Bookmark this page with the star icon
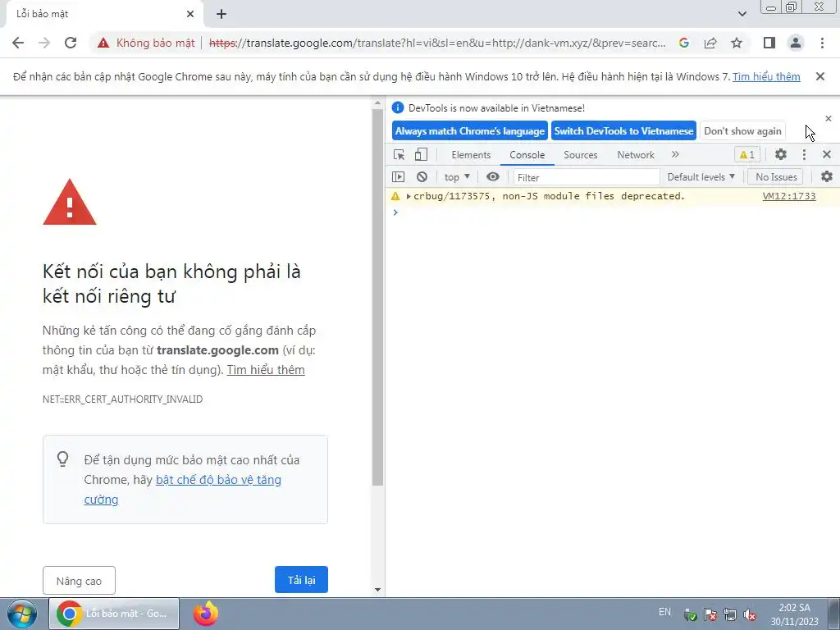The height and width of the screenshot is (630, 840). 737,43
